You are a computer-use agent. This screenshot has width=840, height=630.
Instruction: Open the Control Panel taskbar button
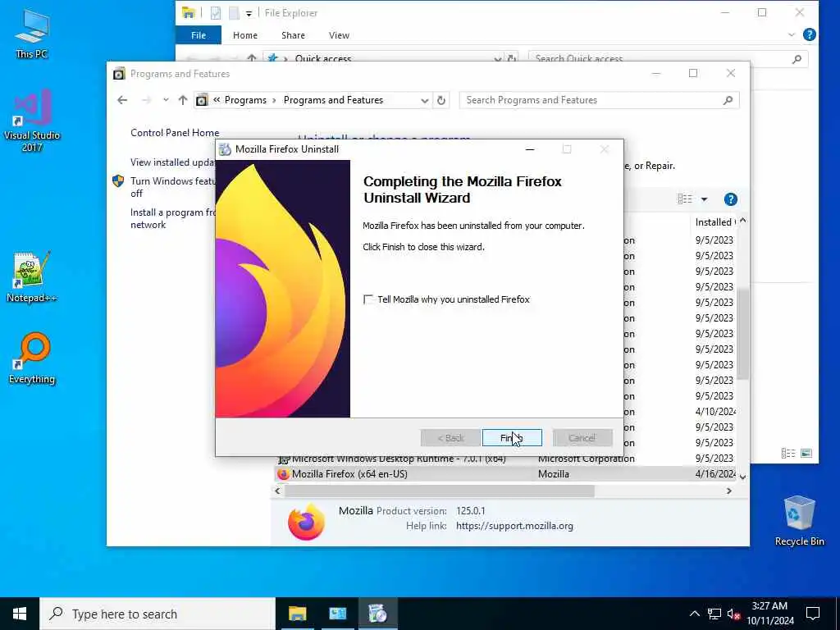click(337, 614)
